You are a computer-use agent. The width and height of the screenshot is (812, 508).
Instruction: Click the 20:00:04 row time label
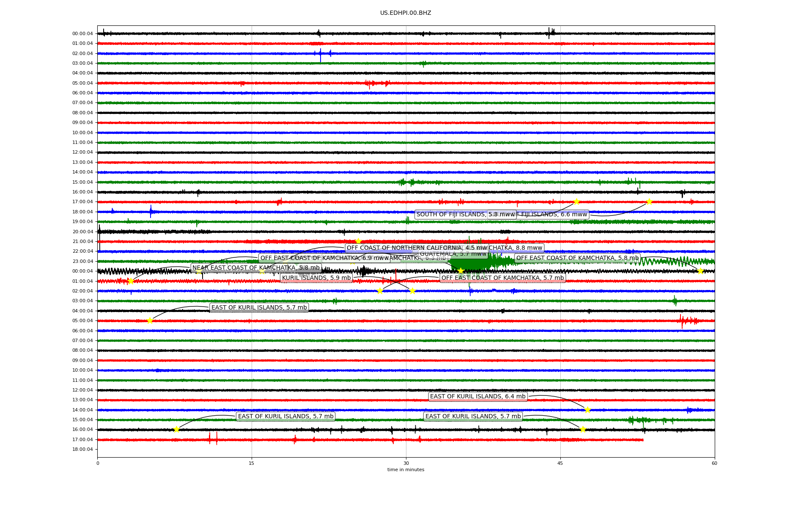[82, 232]
